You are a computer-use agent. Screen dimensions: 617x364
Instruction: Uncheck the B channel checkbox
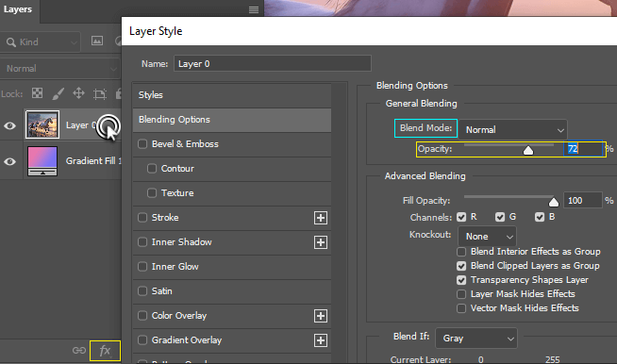click(540, 217)
